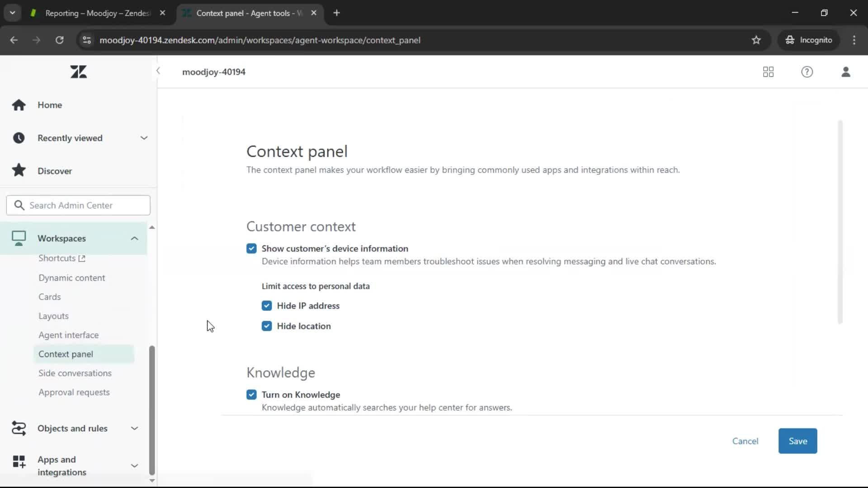Click the browser back arrow
The image size is (868, 488).
click(x=14, y=40)
